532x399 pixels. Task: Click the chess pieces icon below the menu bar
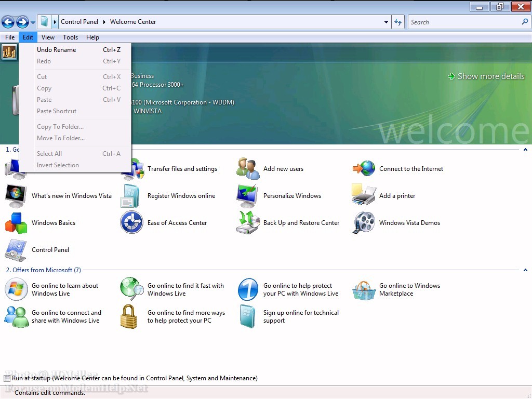[9, 52]
